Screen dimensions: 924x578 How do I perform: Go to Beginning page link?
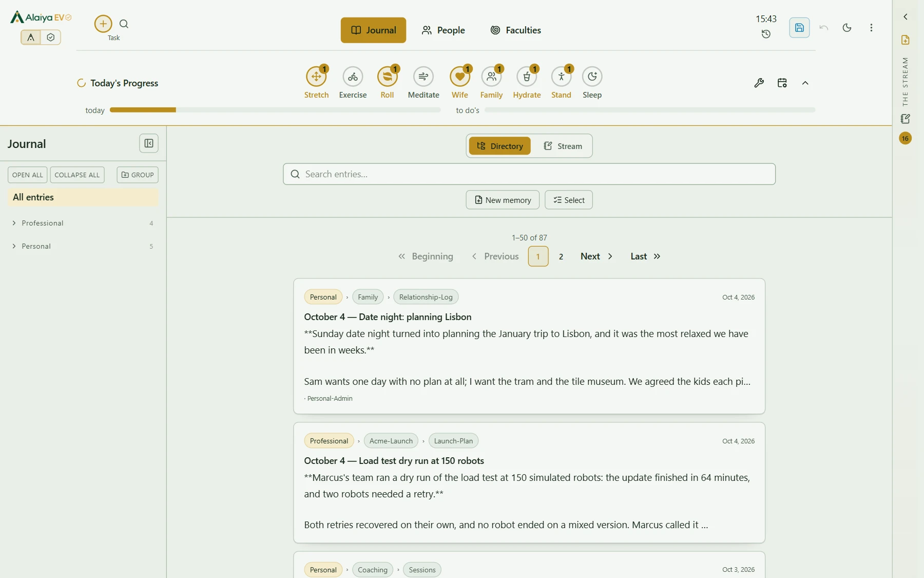[426, 256]
